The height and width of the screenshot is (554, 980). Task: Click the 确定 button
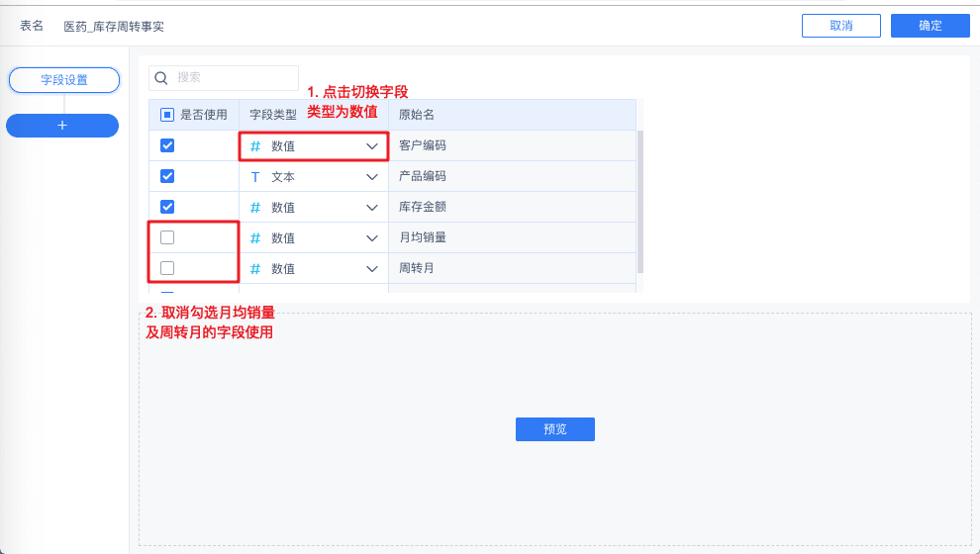point(930,26)
